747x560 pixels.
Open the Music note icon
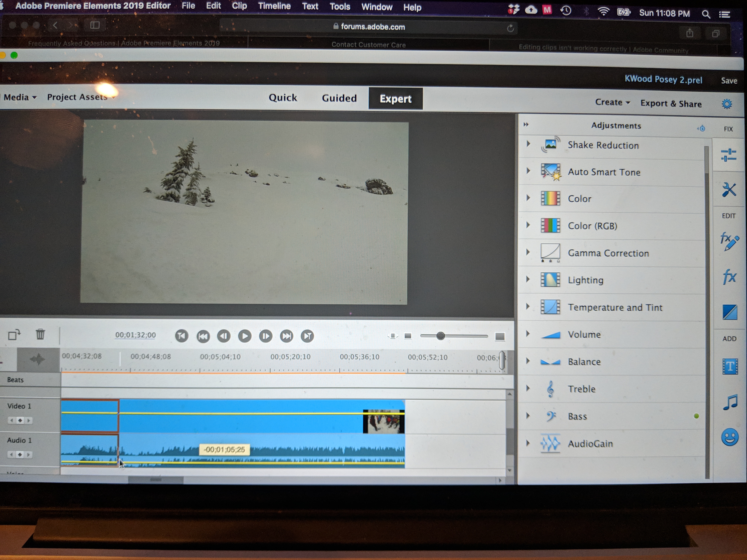pos(731,402)
